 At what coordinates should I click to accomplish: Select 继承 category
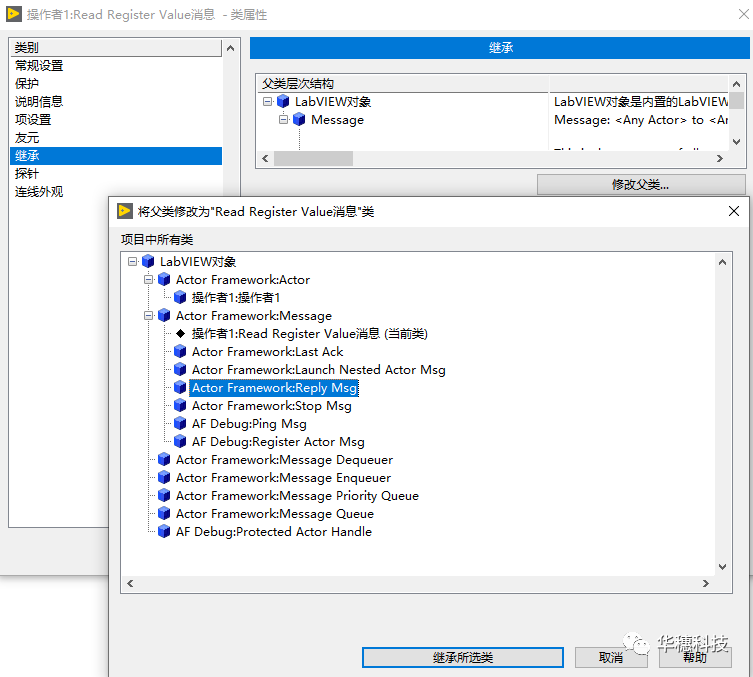pos(115,156)
